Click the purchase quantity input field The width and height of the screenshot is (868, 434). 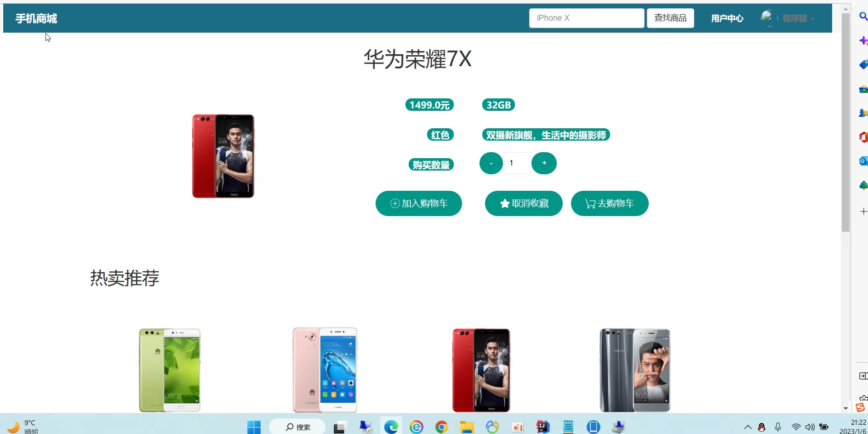point(517,163)
